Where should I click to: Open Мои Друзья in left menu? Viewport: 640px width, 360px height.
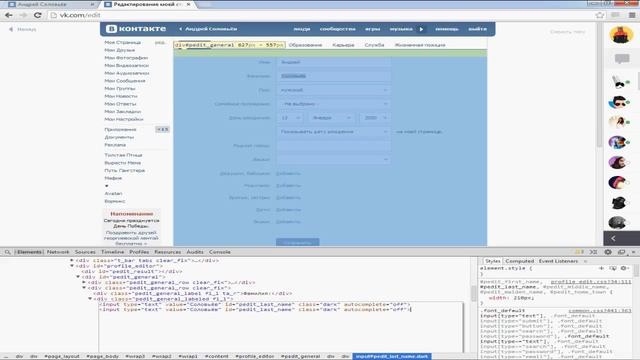point(120,50)
